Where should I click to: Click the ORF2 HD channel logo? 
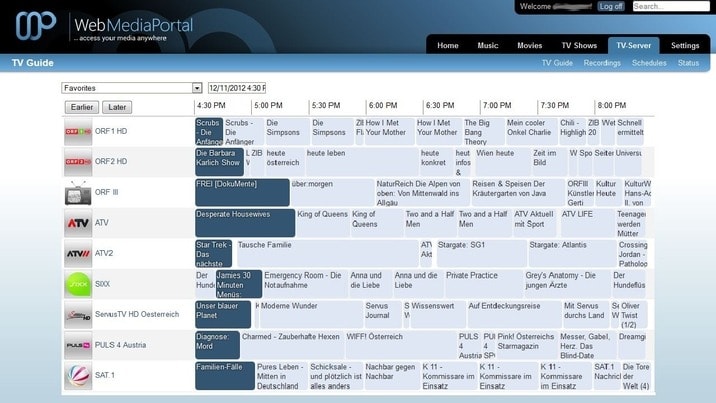pos(78,162)
